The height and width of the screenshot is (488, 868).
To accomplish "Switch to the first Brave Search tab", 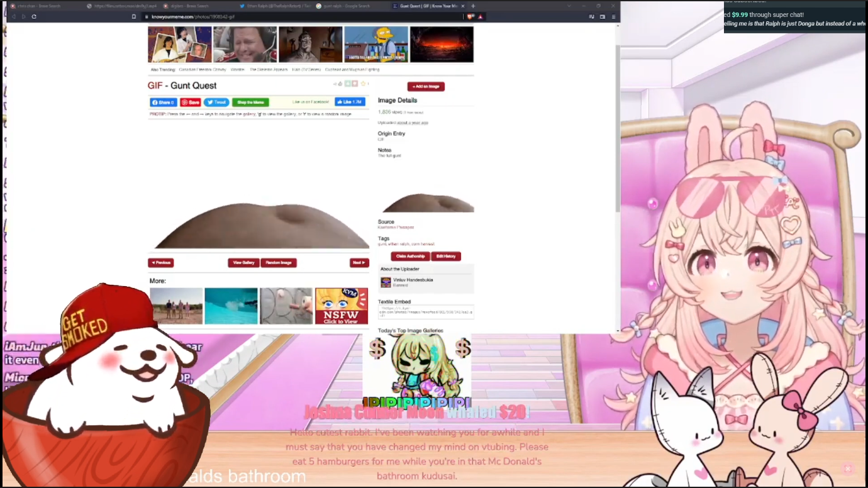I will click(x=43, y=6).
